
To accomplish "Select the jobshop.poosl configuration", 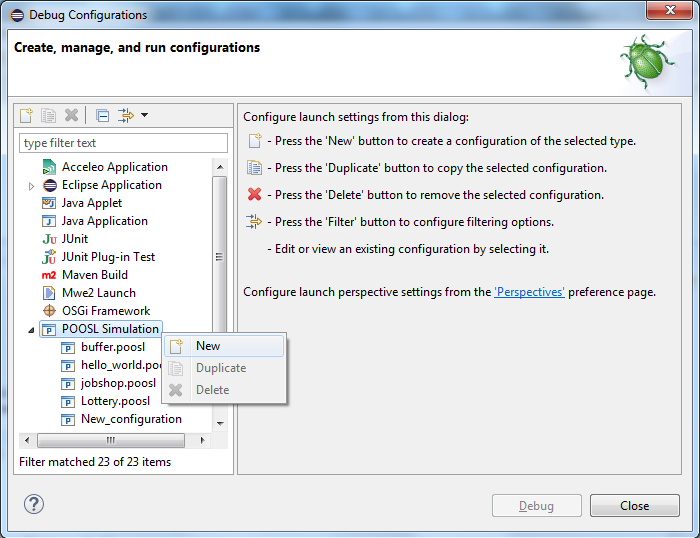I will 118,383.
